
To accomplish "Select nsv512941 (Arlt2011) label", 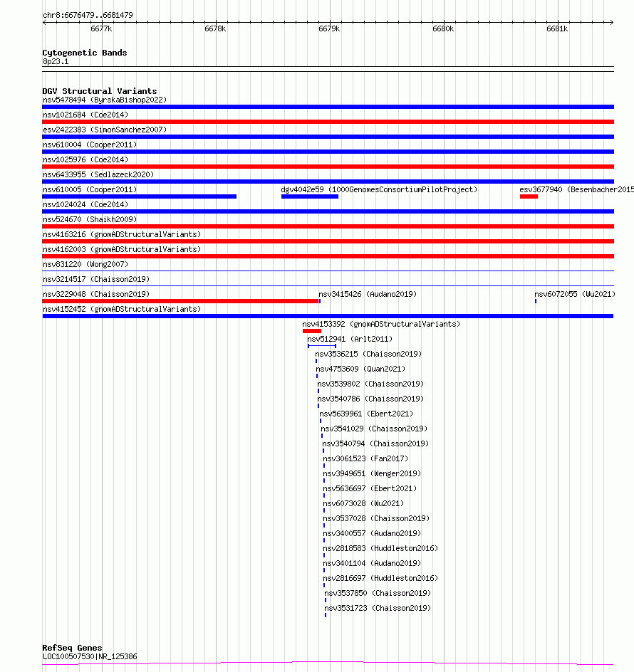I will pyautogui.click(x=350, y=339).
